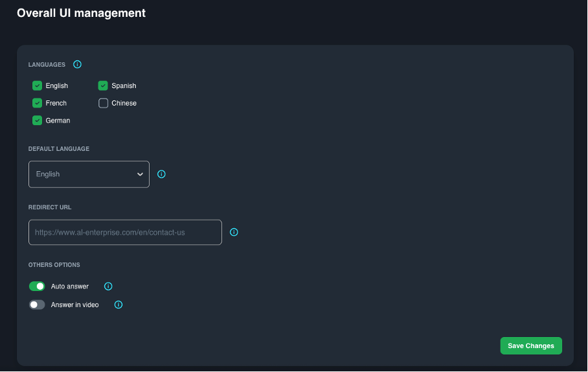
Task: Open the info tooltip for Answer in video
Action: tap(119, 305)
